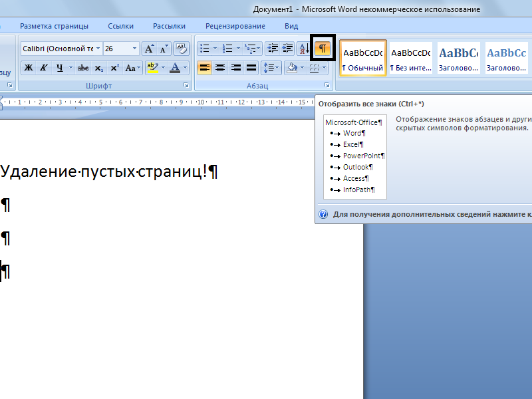Align text to the right

236,68
